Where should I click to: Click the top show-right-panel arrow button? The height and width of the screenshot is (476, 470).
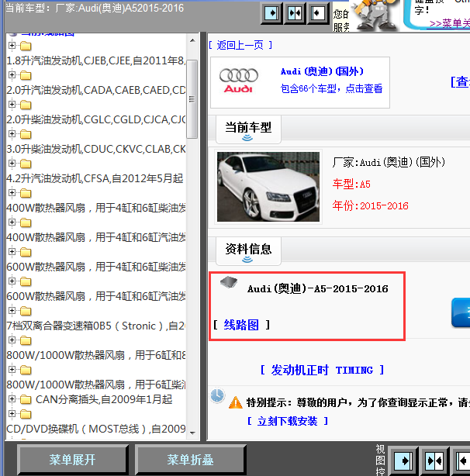click(318, 13)
